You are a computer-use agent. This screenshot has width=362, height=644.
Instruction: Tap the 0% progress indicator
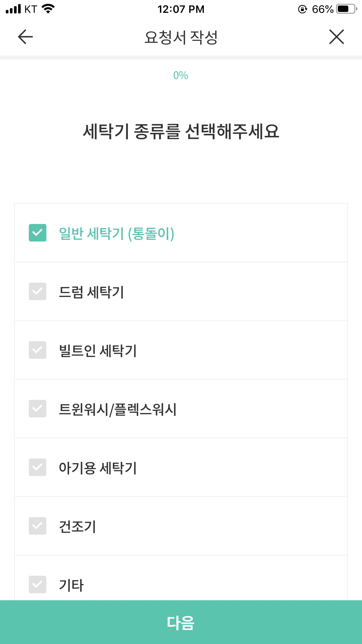point(181,76)
